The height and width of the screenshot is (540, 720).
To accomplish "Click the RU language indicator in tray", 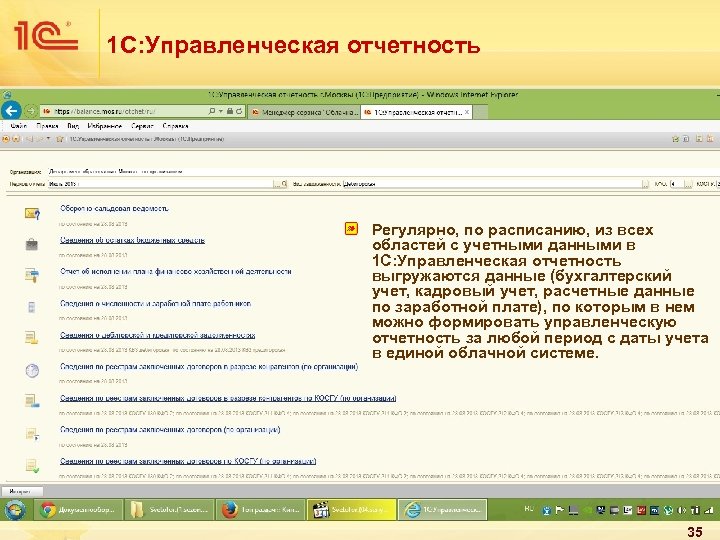I will [x=529, y=509].
